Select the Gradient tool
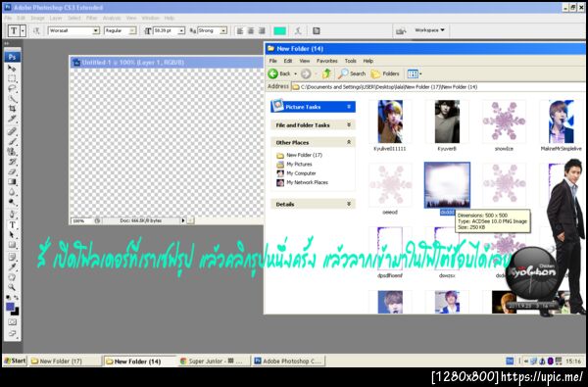Screen dimensions: 588x387 [12, 182]
